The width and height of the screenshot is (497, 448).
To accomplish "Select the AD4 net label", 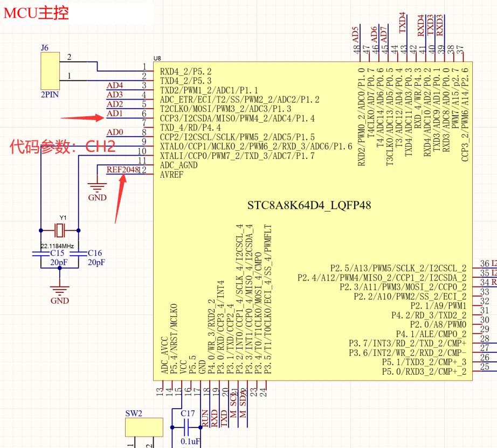I will (x=115, y=86).
